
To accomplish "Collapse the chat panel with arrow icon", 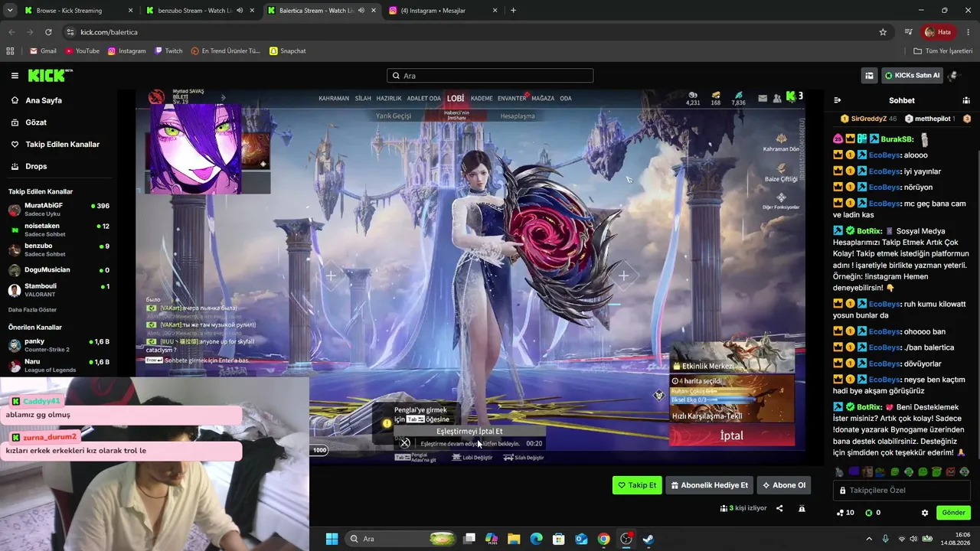I will point(838,100).
